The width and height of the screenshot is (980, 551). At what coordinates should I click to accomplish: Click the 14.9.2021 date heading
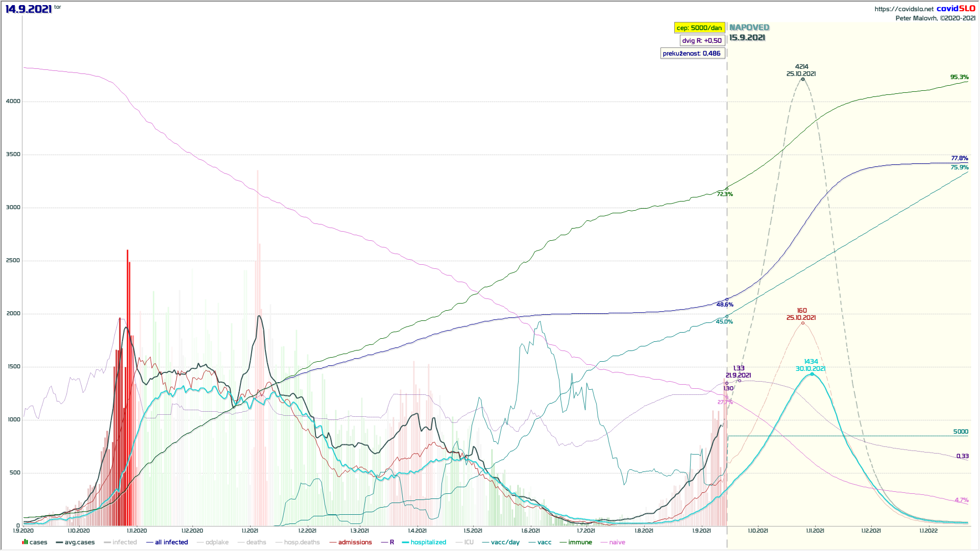29,9
